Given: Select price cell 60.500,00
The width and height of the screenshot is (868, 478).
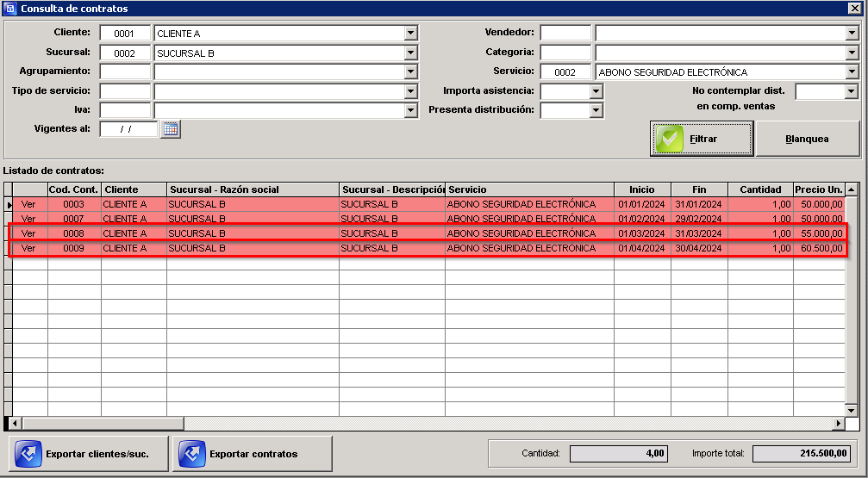Looking at the screenshot, I should click(819, 248).
